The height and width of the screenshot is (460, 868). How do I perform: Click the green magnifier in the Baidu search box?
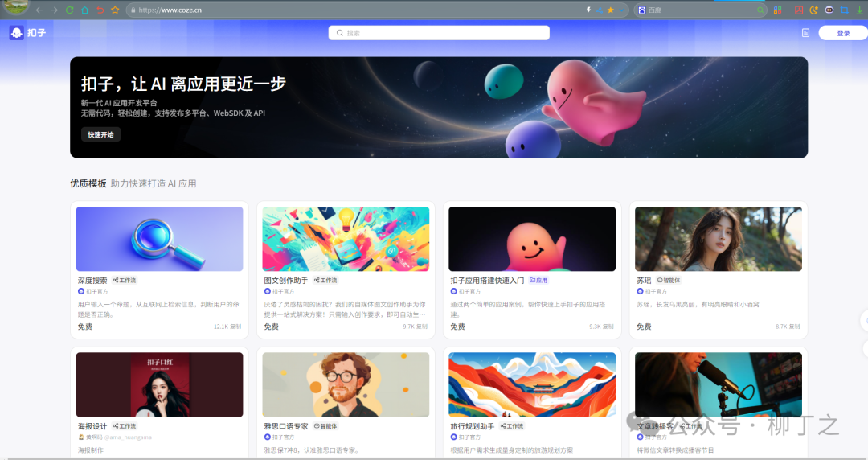click(760, 10)
